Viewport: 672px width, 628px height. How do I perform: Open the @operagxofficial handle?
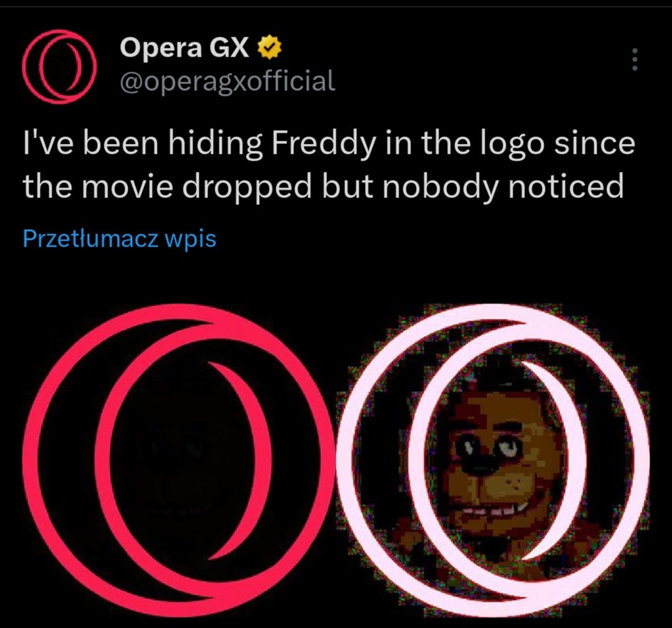point(227,80)
